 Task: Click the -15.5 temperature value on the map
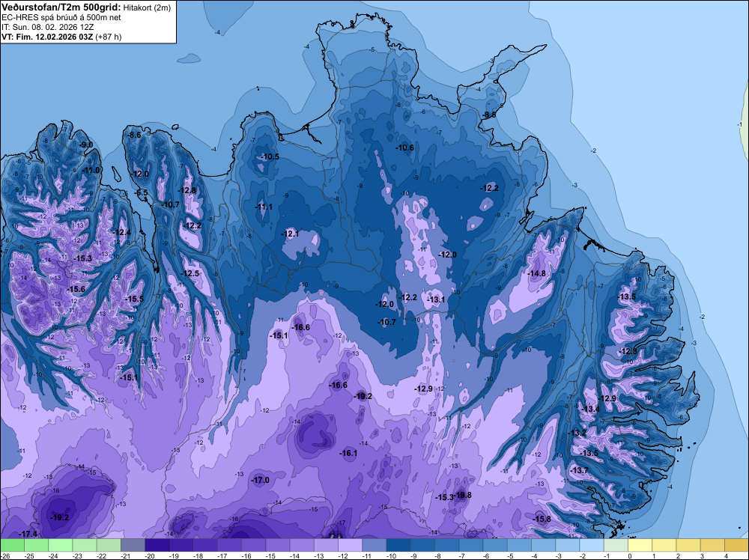pyautogui.click(x=134, y=299)
